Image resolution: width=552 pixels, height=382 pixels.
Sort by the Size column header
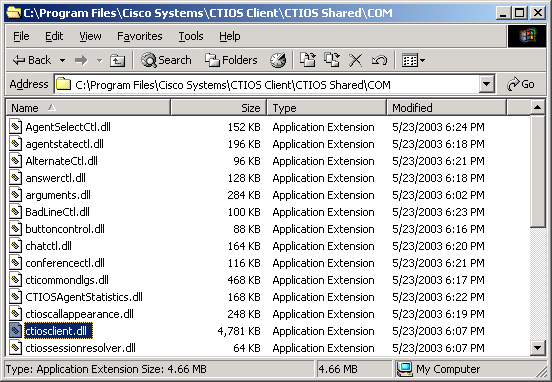(218, 108)
